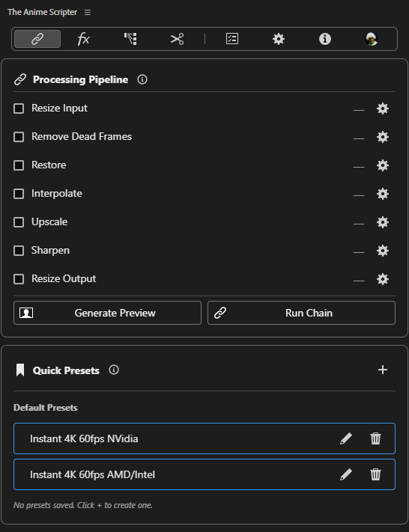This screenshot has width=409, height=532.
Task: Click the user avatar icon
Action: (372, 39)
